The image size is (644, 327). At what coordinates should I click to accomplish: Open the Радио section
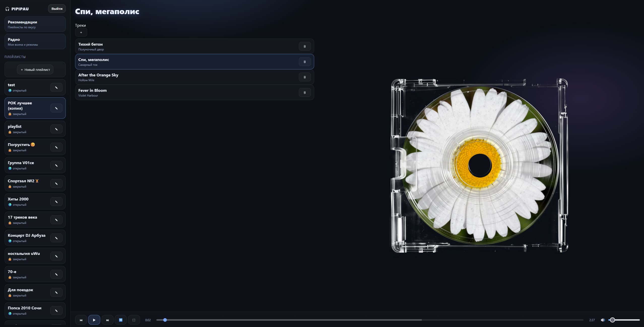[x=35, y=42]
